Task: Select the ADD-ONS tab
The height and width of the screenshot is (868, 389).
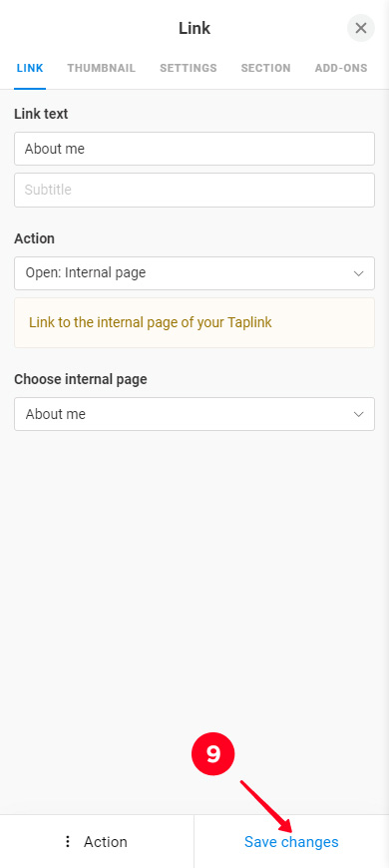Action: 341,68
